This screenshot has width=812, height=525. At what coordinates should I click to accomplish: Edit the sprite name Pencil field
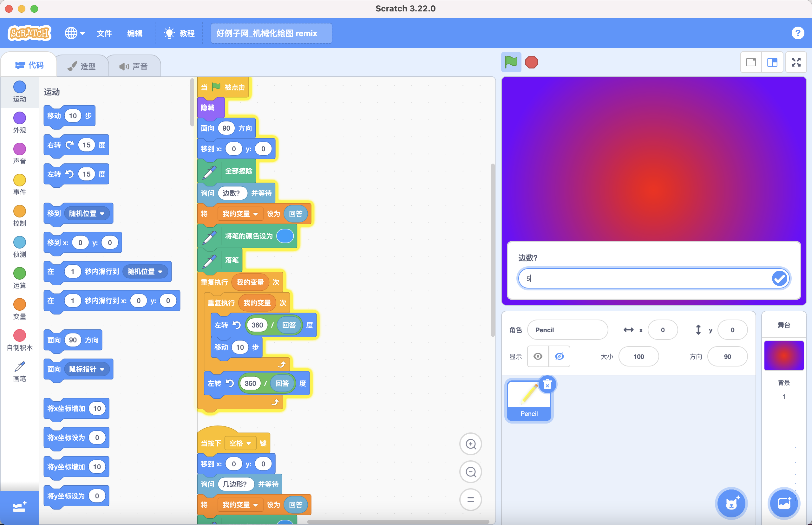[x=567, y=330]
